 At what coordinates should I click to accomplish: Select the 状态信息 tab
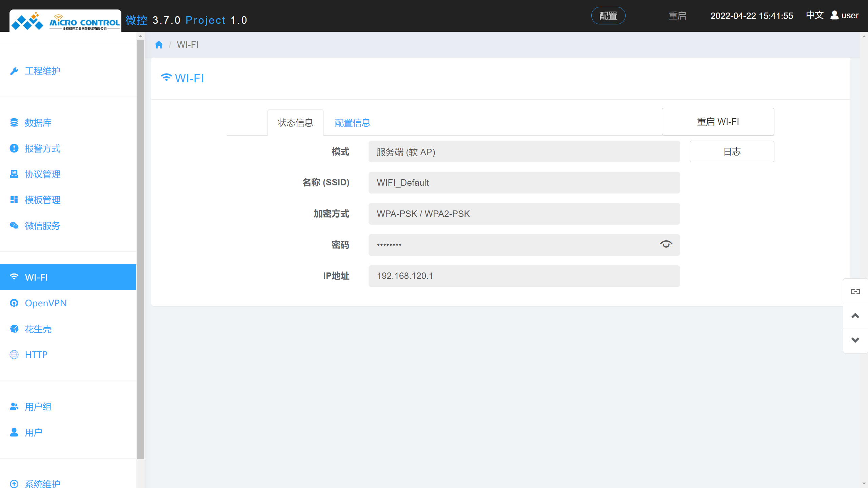point(295,123)
